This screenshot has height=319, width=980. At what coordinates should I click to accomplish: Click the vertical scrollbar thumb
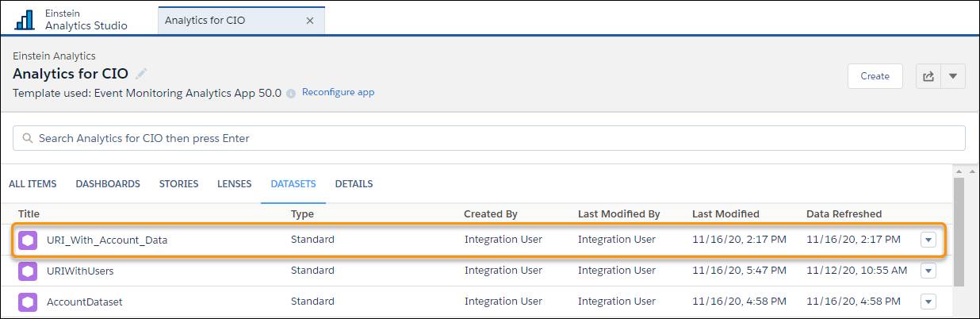(x=959, y=231)
